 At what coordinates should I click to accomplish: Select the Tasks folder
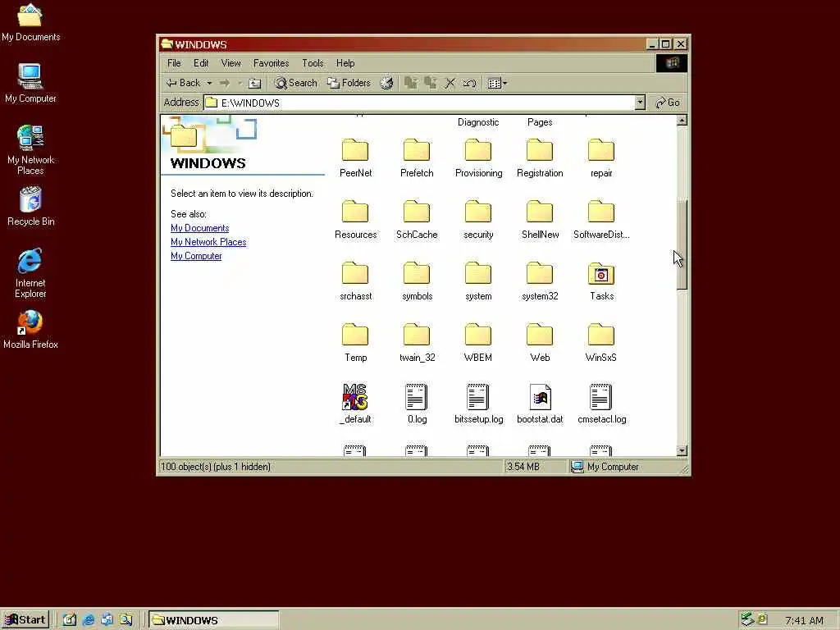(x=601, y=281)
